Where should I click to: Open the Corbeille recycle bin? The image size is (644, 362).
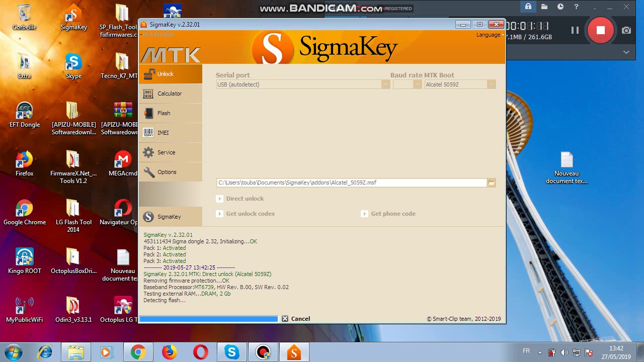point(24,18)
